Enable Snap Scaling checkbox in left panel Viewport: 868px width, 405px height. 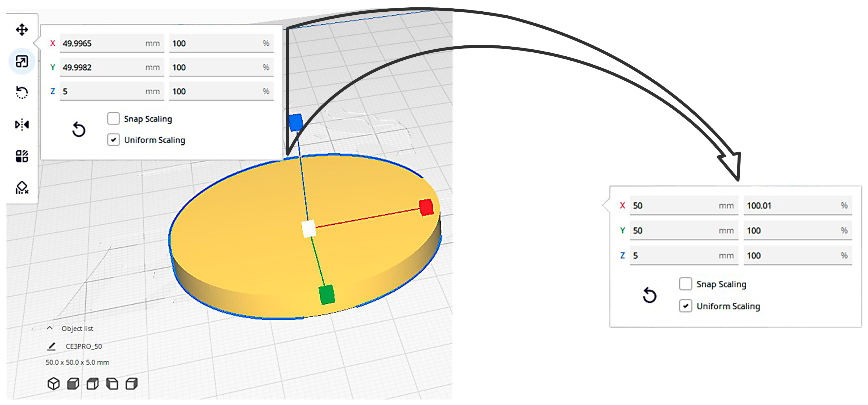pos(113,119)
